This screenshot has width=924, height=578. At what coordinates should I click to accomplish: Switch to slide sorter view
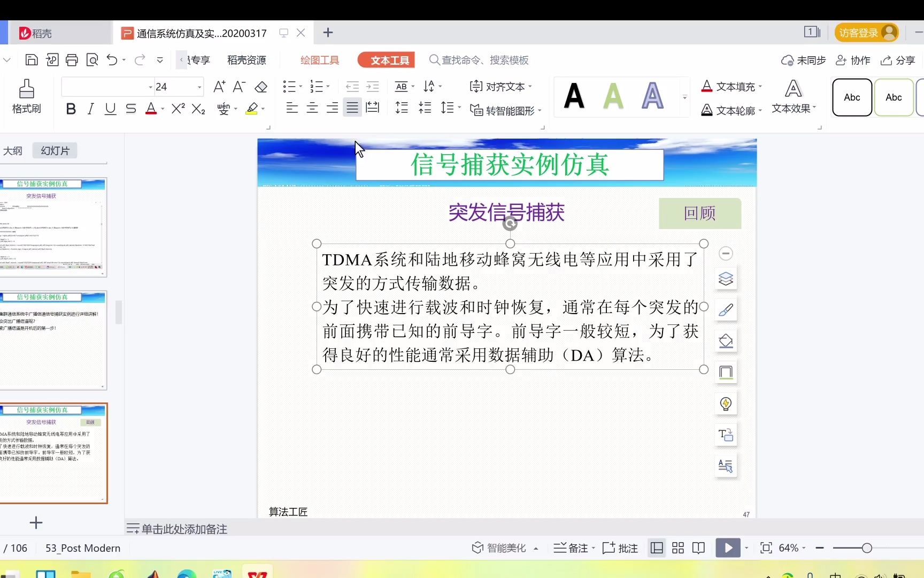[678, 547]
